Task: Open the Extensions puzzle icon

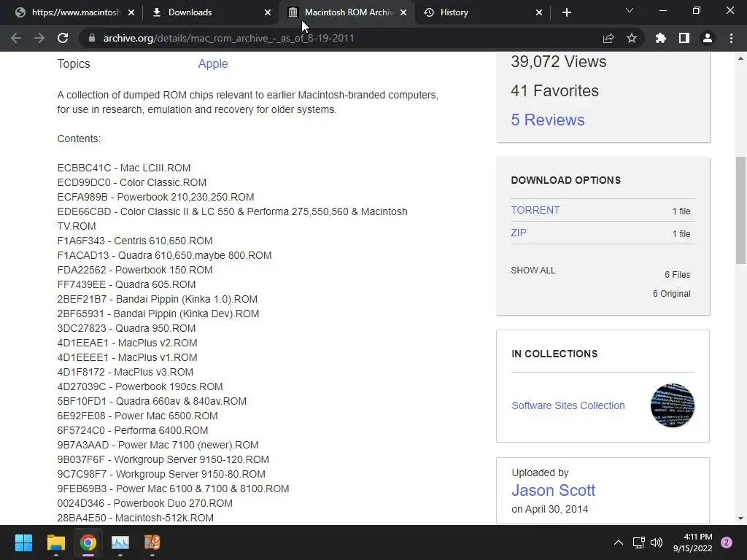Action: 661,38
